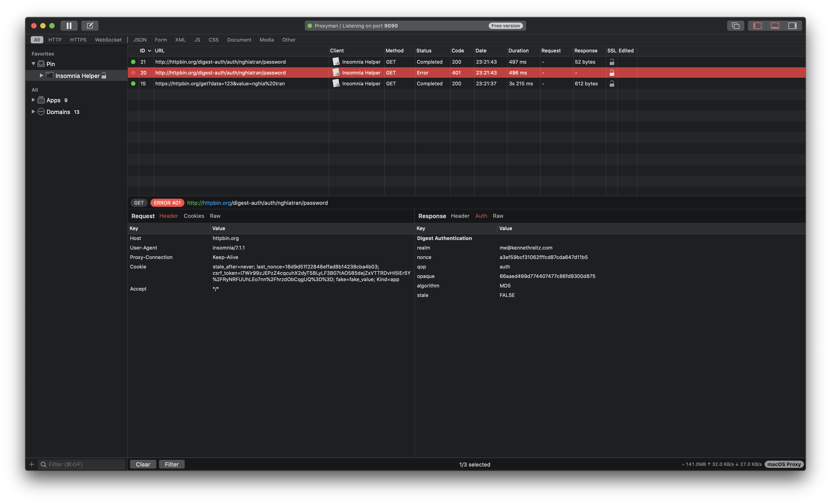
Task: Select the All filter tab
Action: tap(37, 40)
